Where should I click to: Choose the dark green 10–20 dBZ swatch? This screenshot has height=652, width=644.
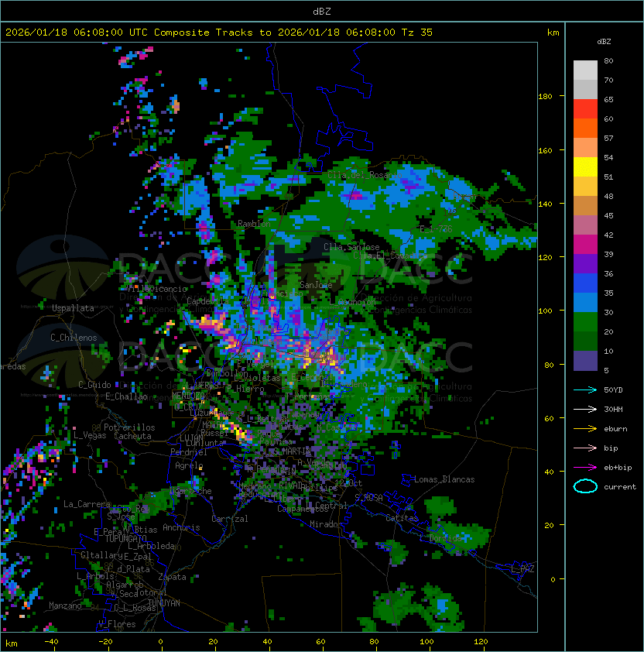click(x=585, y=341)
